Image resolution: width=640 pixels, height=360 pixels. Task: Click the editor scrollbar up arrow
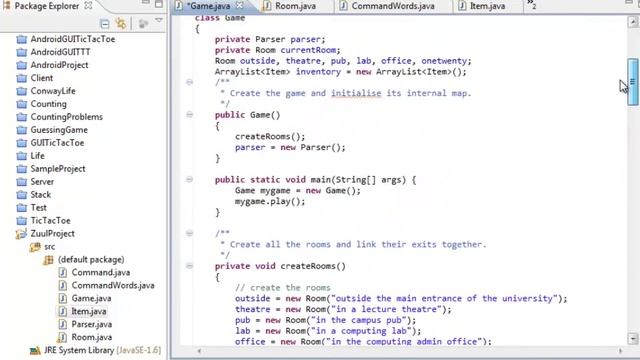[x=633, y=22]
